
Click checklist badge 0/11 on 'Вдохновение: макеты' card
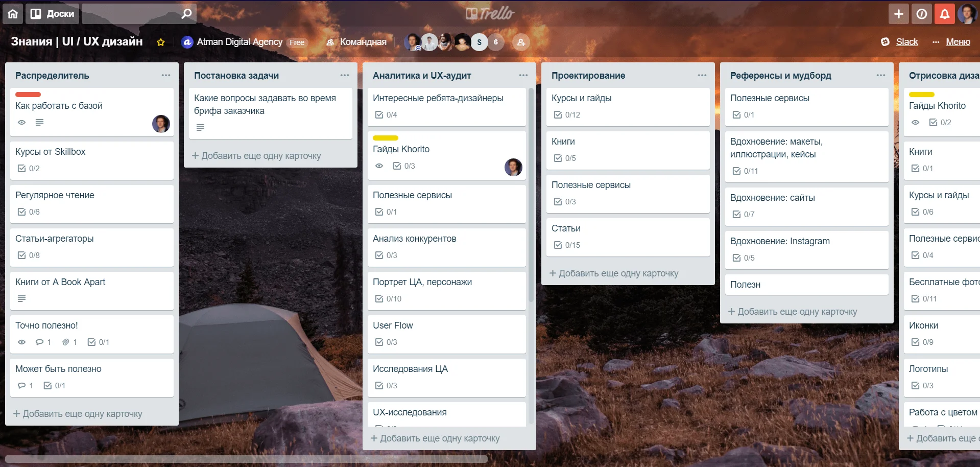click(746, 171)
